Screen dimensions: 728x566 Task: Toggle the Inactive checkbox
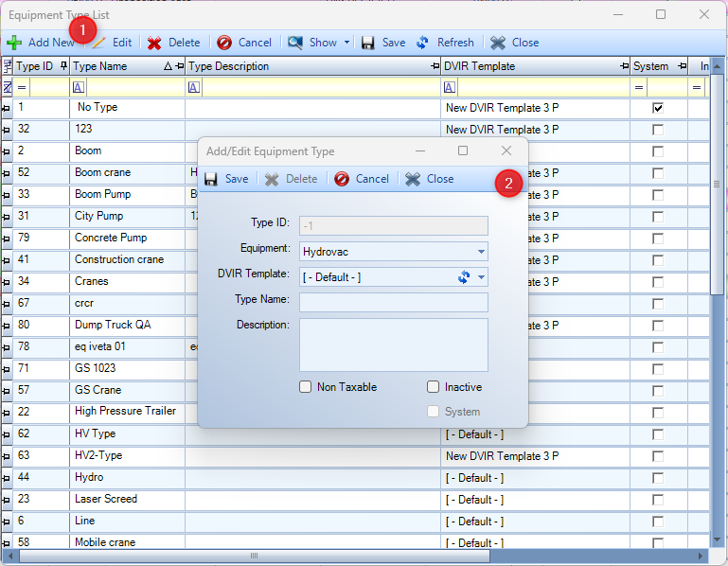[433, 387]
